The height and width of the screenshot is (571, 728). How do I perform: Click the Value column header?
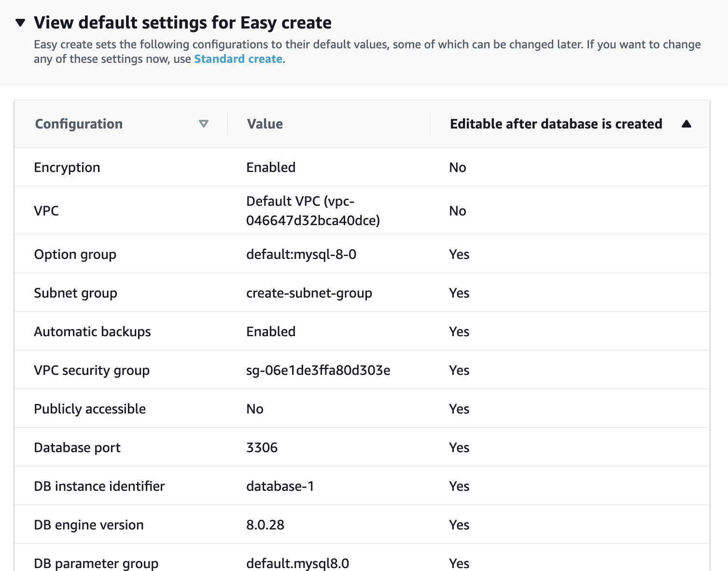pos(265,124)
